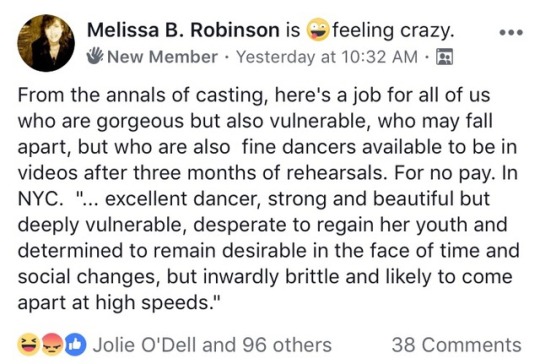Image resolution: width=540 pixels, height=364 pixels.
Task: Click the word 'NYC.' in the post
Action: click(x=39, y=199)
